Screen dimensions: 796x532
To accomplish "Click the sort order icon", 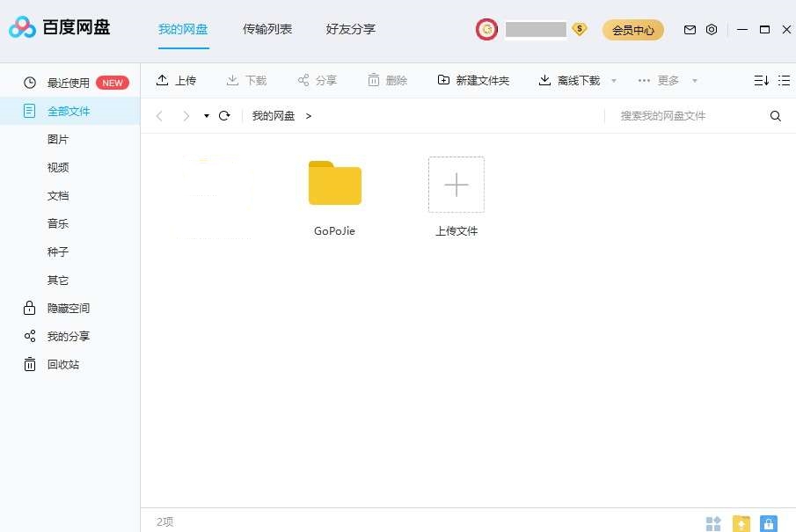I will pyautogui.click(x=761, y=80).
